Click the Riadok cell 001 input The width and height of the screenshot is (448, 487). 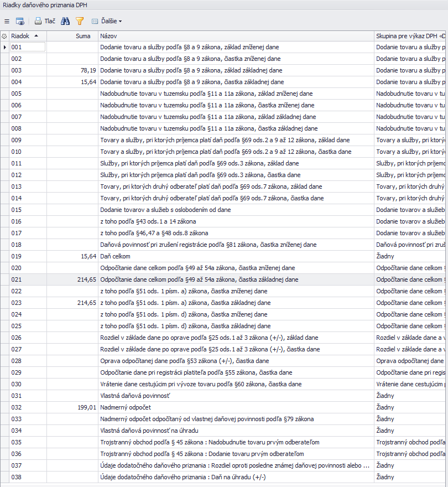pyautogui.click(x=27, y=47)
